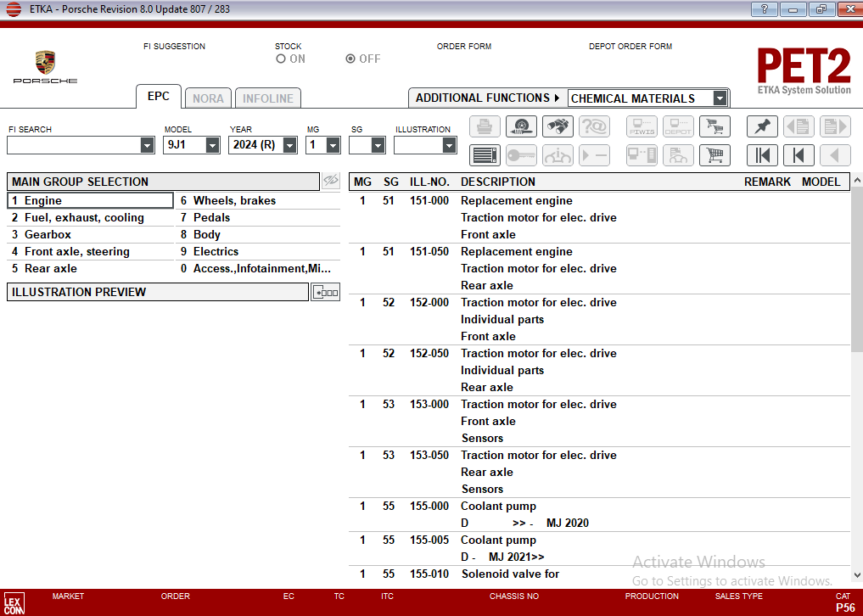Click the scroll down arrow of the parts list
This screenshot has height=616, width=863.
[x=857, y=575]
